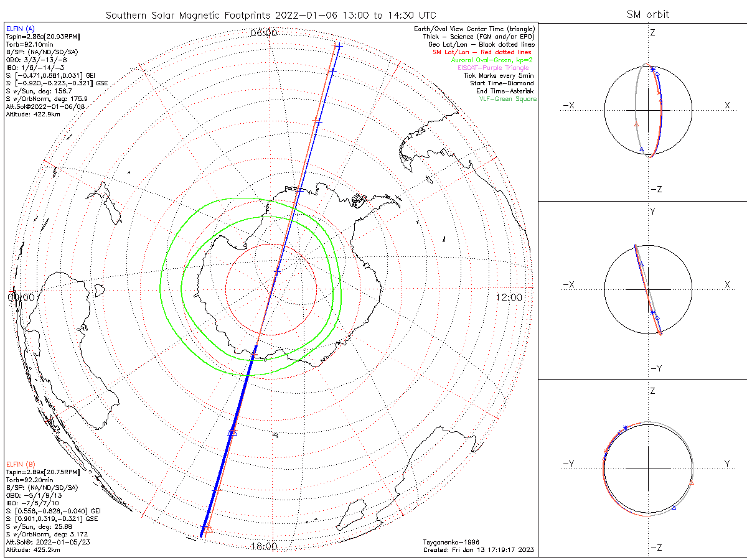Click 'S w/OrbNorm, deg: 3.172' line
The image size is (747, 560).
47,534
